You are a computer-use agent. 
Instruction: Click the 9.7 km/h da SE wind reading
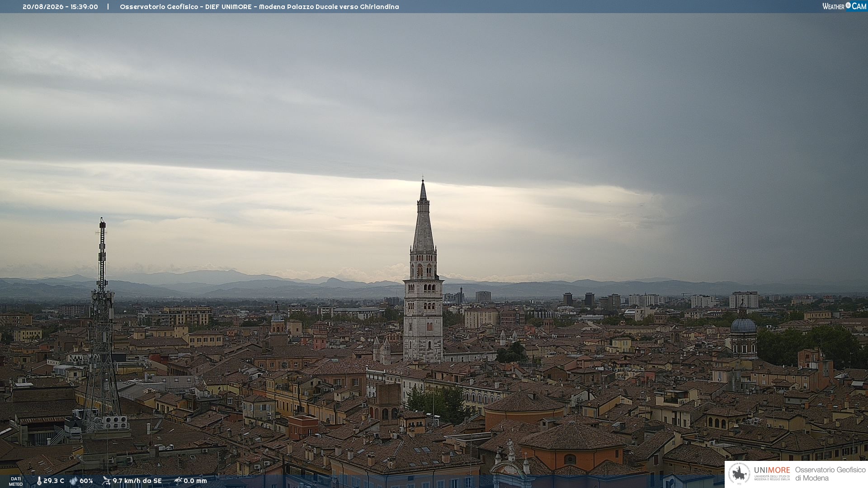click(x=137, y=481)
